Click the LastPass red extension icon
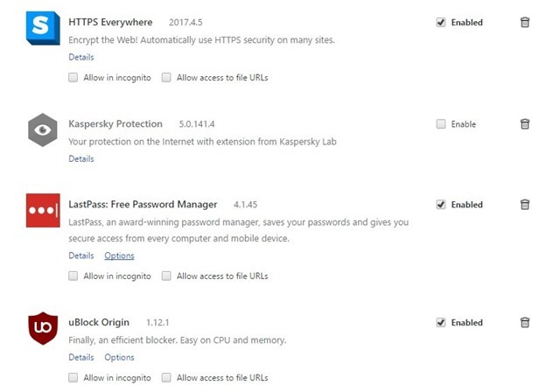Image resolution: width=560 pixels, height=392 pixels. pos(43,211)
